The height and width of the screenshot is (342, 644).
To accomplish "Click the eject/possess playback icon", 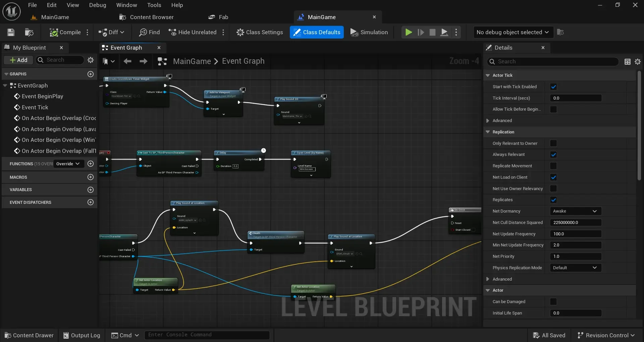I will click(x=444, y=32).
